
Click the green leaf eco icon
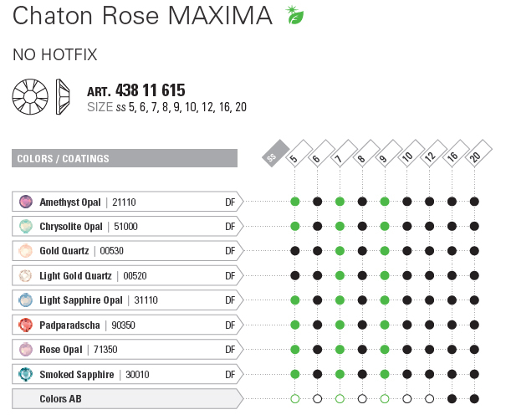[294, 15]
